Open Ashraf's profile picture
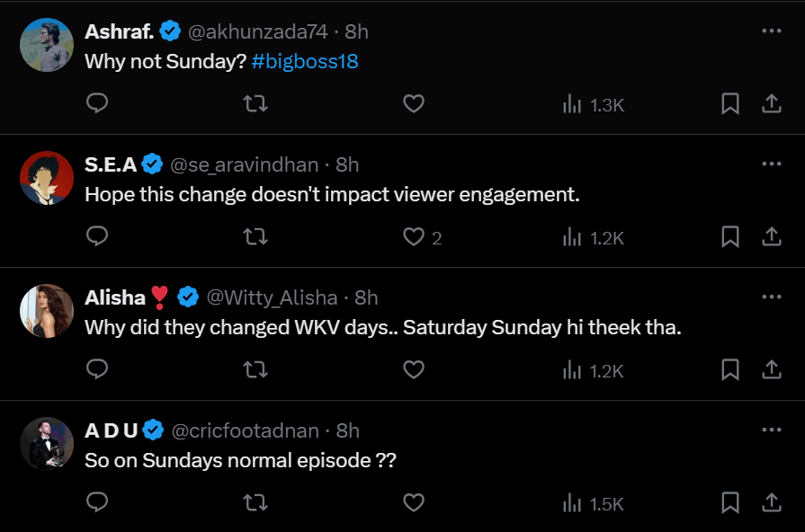Viewport: 805px width, 532px height. pyautogui.click(x=47, y=45)
